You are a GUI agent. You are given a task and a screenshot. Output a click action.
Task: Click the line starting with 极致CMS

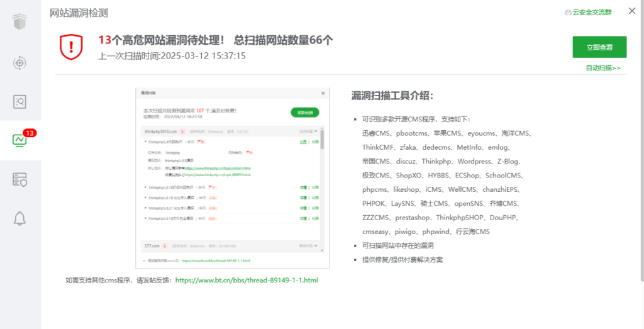(x=443, y=176)
